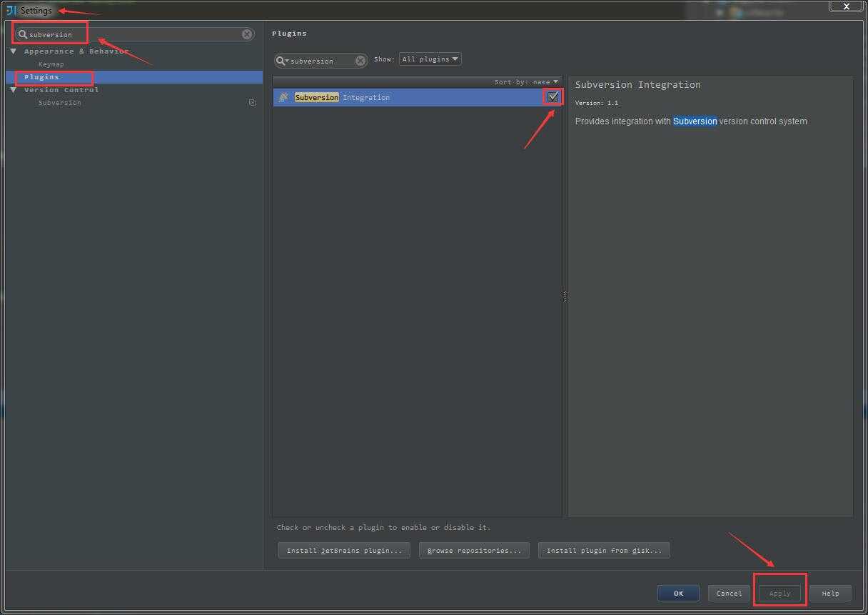This screenshot has height=615, width=868.
Task: Click the Cancel button
Action: point(729,593)
